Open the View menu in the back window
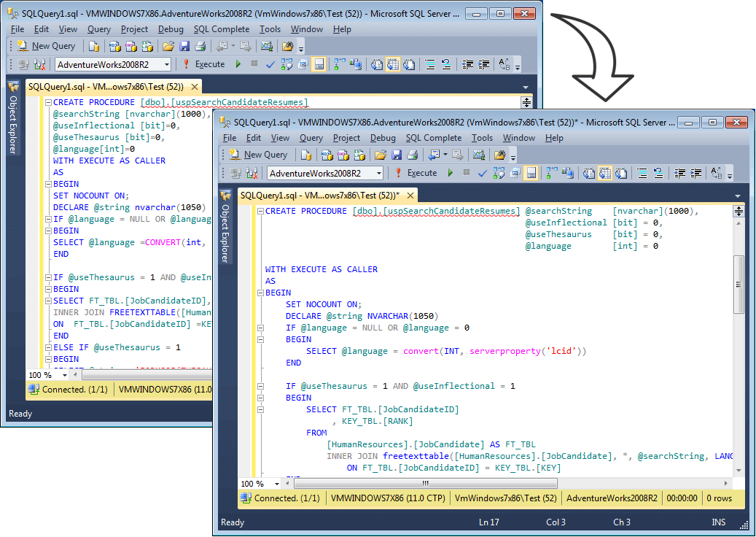This screenshot has width=756, height=537. tap(68, 29)
